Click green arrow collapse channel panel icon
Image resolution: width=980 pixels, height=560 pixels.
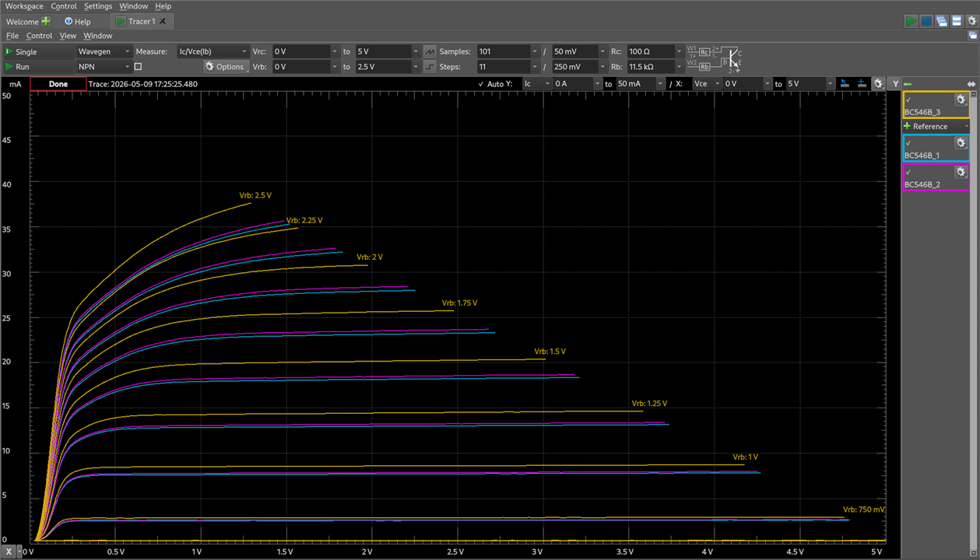908,84
